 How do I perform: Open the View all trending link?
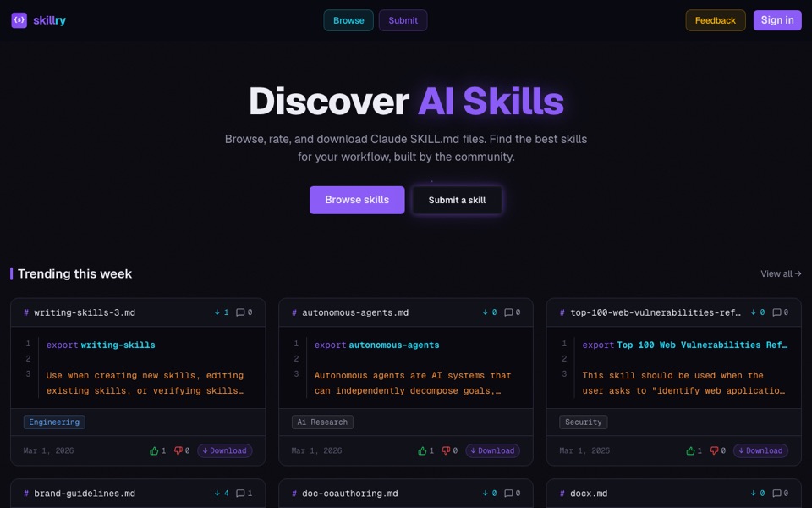tap(781, 273)
